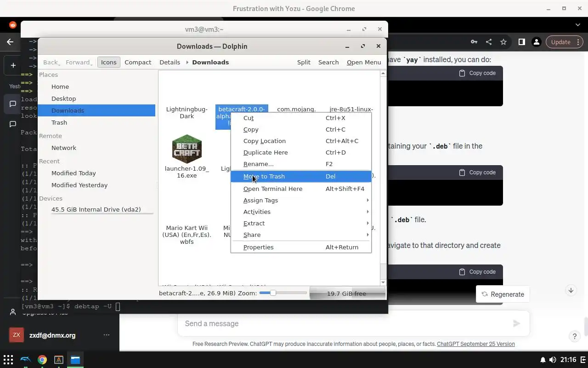Click Search in Dolphin toolbar
The image size is (588, 368).
point(328,62)
